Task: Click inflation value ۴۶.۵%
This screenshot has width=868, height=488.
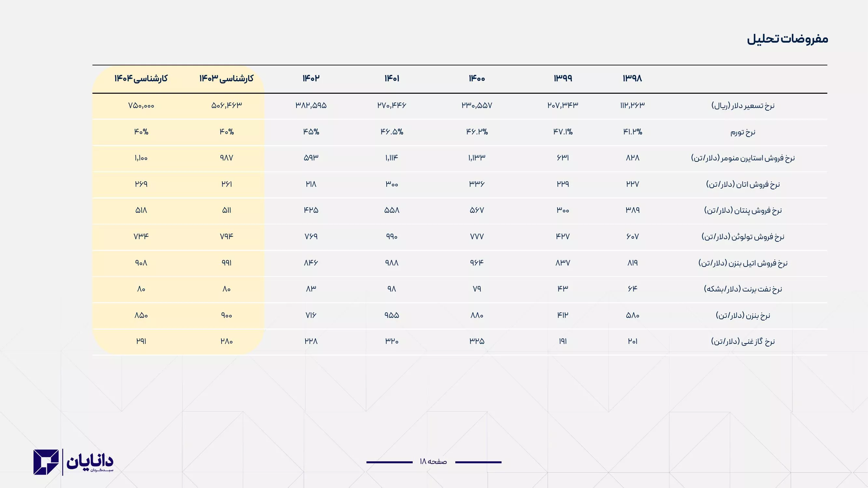Action: coord(392,131)
